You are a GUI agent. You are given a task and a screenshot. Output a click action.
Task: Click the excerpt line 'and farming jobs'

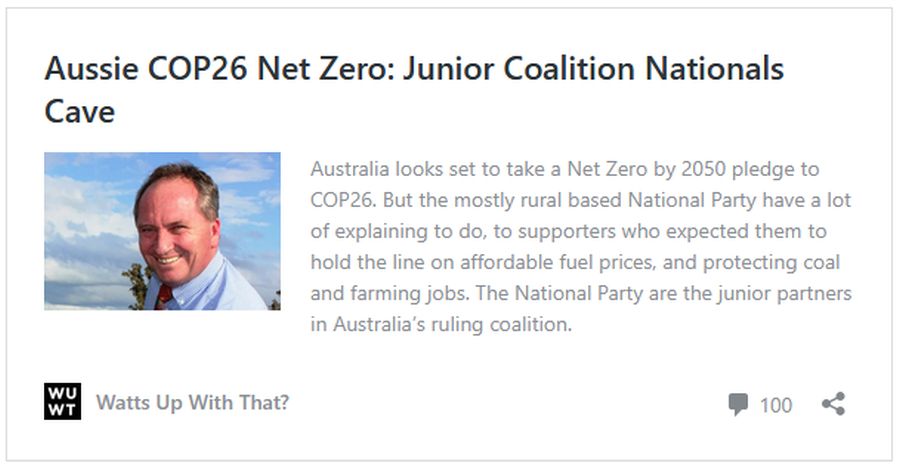(580, 294)
